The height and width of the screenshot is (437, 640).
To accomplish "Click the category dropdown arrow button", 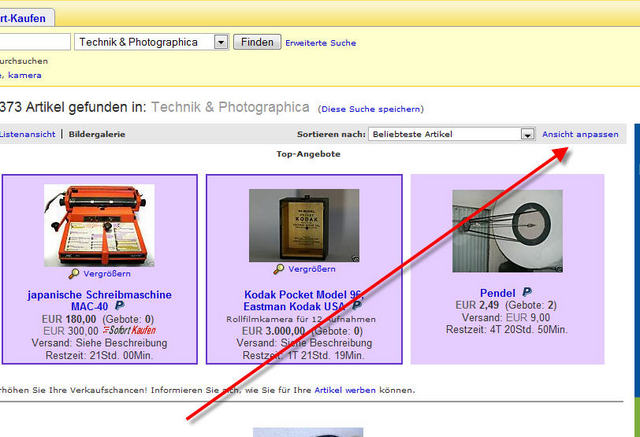I will click(x=221, y=42).
